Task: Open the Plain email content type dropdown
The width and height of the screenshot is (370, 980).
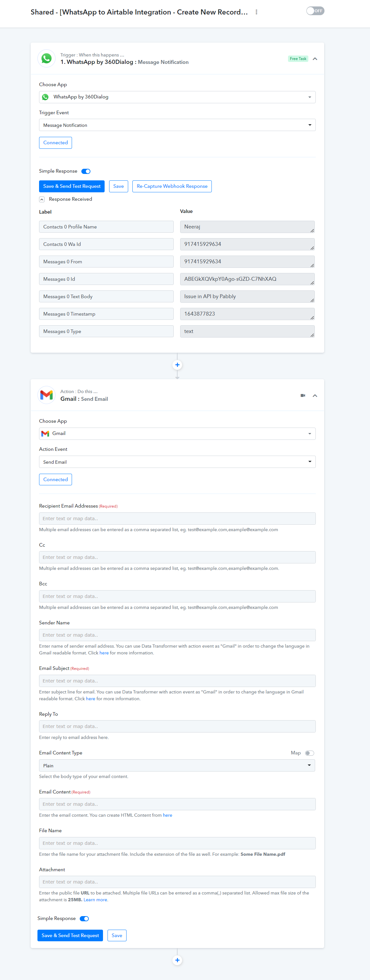Action: [177, 765]
